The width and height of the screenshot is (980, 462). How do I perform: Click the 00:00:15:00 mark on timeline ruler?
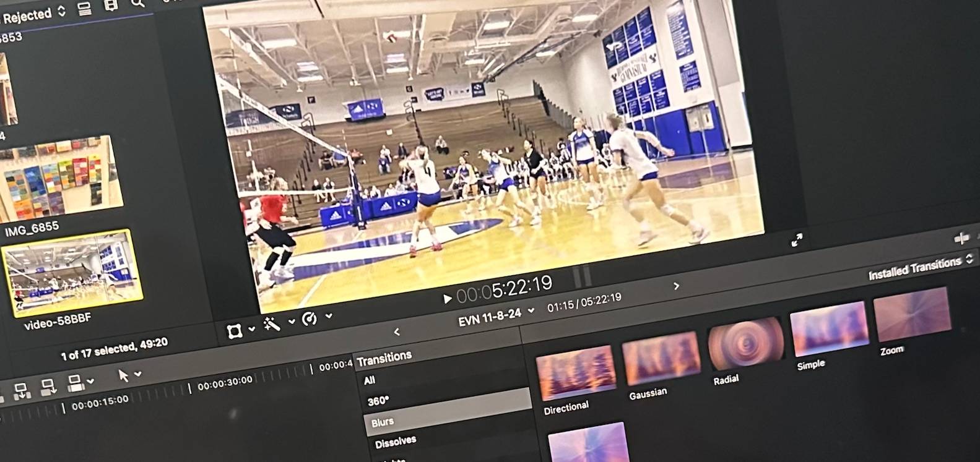(100, 403)
